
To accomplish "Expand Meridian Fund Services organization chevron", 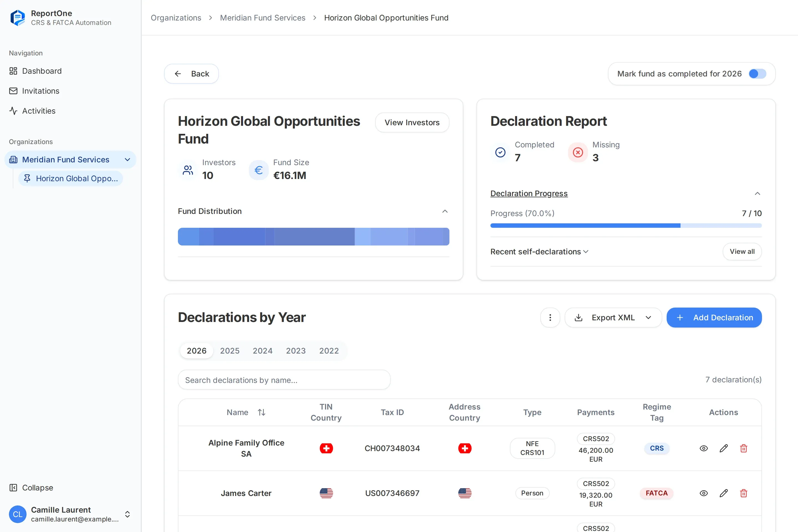I will [127, 160].
